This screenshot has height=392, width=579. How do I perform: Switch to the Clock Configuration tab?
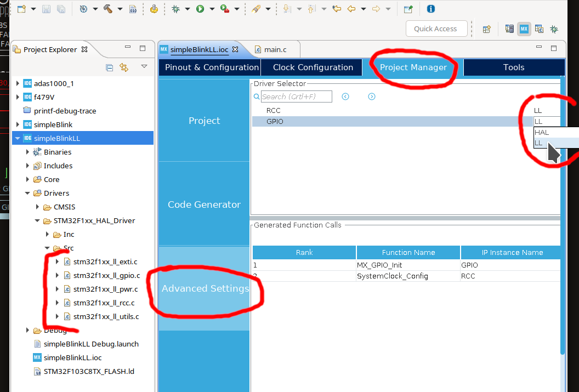(313, 67)
